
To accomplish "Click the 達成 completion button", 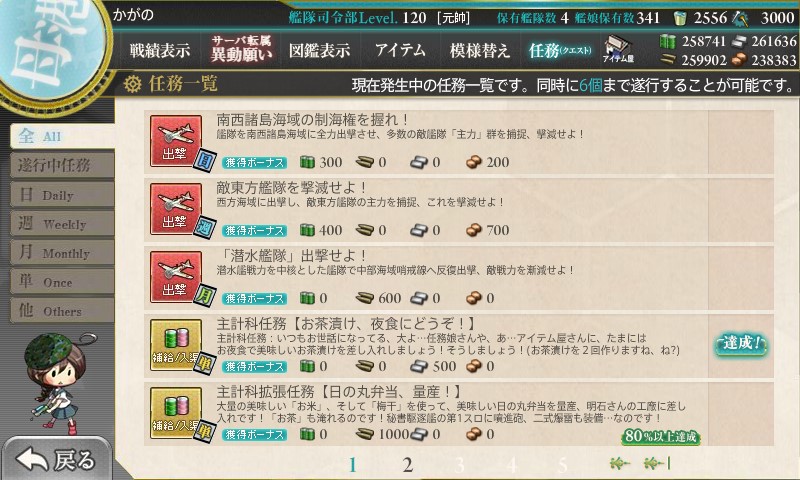I will coord(741,343).
